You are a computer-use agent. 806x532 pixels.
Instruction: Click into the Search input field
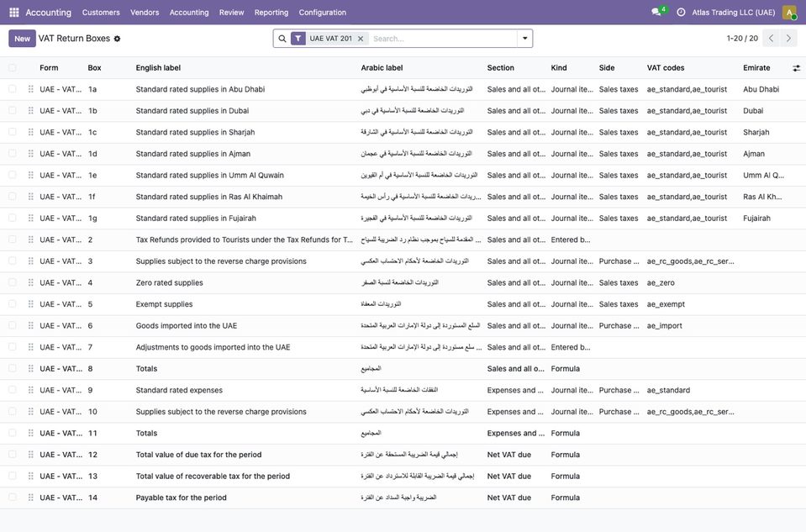442,39
